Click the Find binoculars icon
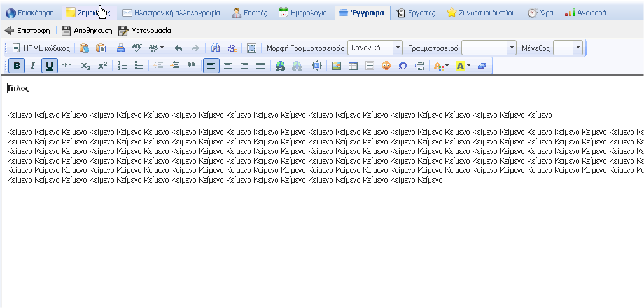Viewport: 644px width, 308px height. [215, 48]
